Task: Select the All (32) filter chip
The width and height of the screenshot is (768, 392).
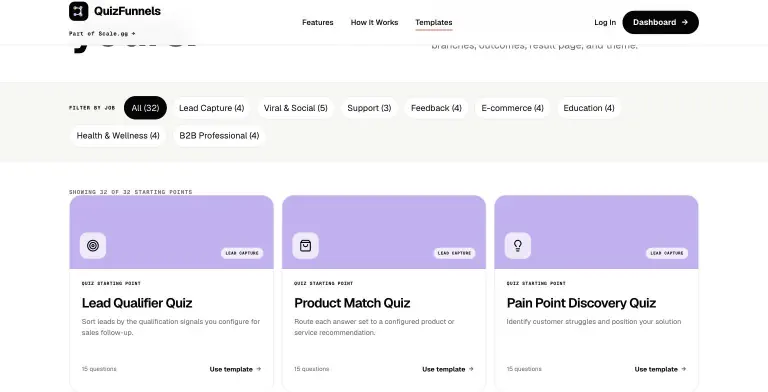Action: coord(145,108)
